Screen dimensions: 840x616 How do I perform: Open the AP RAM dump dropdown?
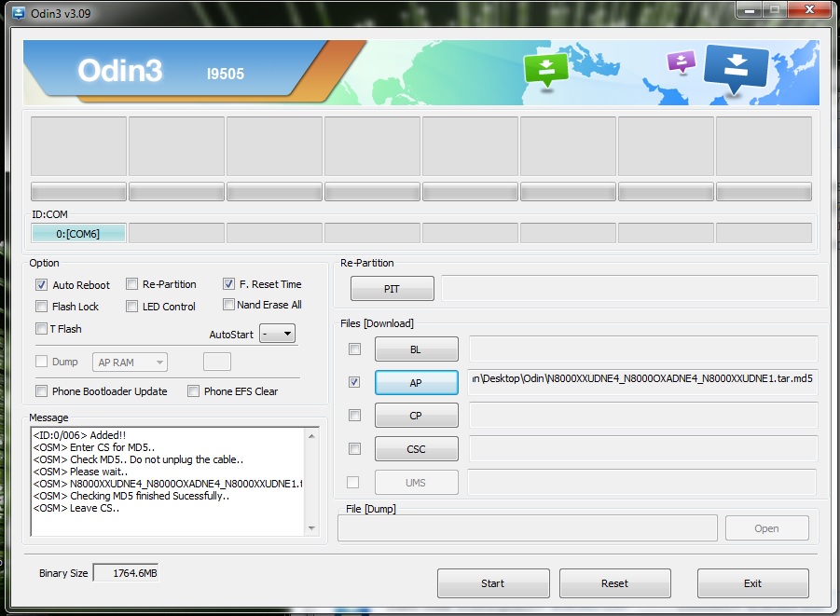point(131,363)
